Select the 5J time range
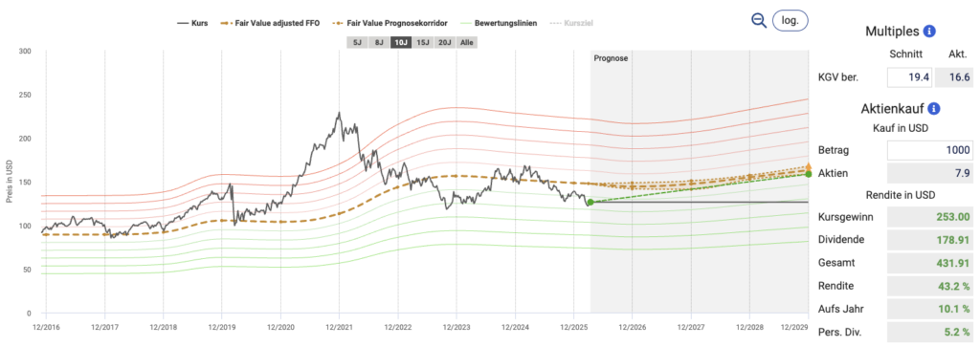The width and height of the screenshot is (980, 347). click(x=357, y=43)
